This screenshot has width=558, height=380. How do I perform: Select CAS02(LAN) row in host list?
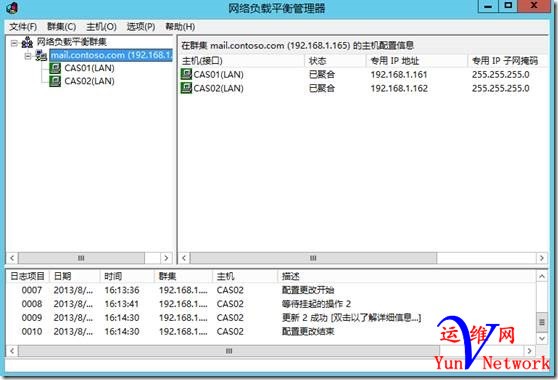tap(363, 88)
